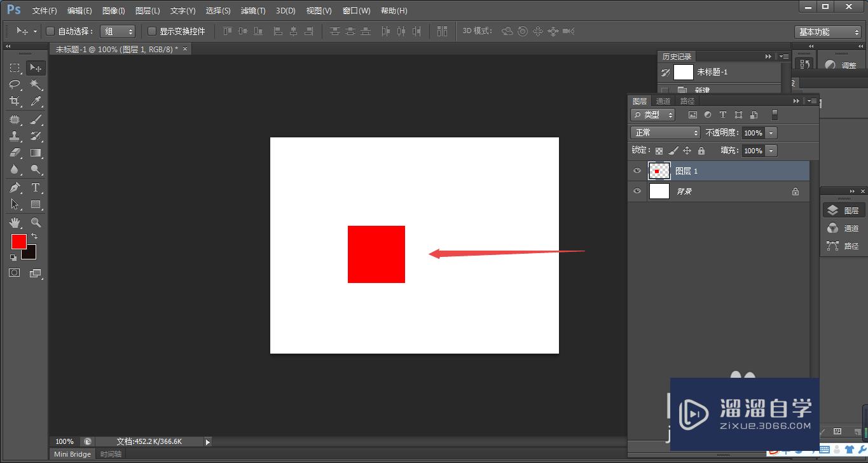This screenshot has width=868, height=463.
Task: Reset default foreground and background colors
Action: pos(13,257)
